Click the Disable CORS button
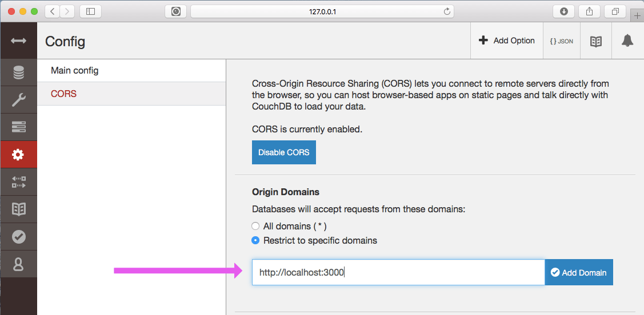644x315 pixels. (x=284, y=152)
